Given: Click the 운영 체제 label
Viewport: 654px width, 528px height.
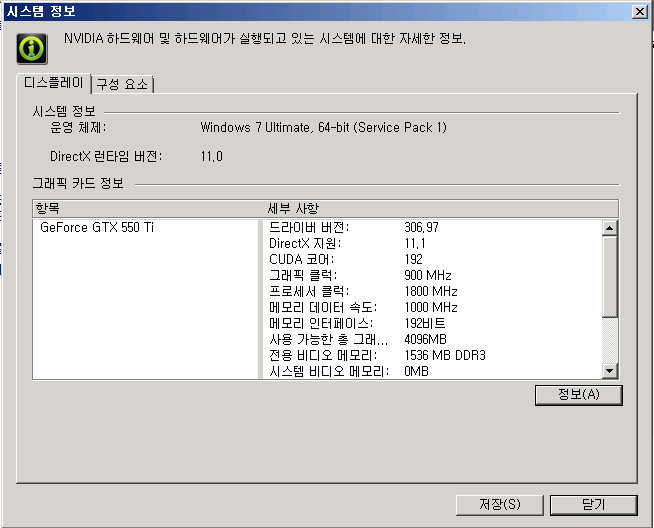Looking at the screenshot, I should tap(78, 127).
